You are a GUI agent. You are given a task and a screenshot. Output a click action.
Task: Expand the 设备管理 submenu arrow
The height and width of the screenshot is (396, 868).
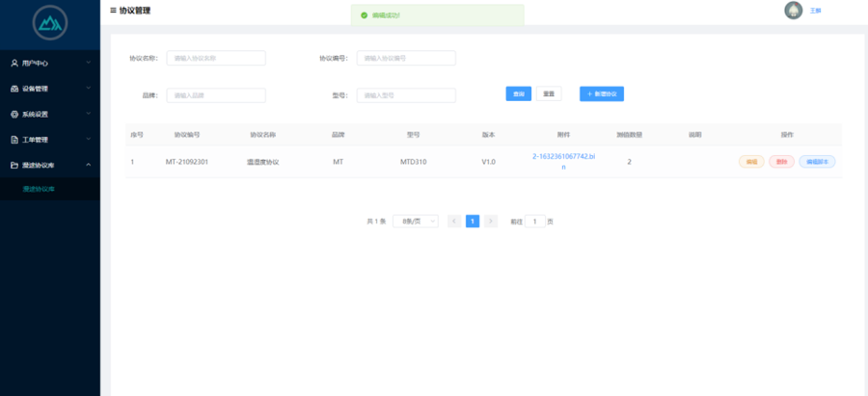point(88,89)
